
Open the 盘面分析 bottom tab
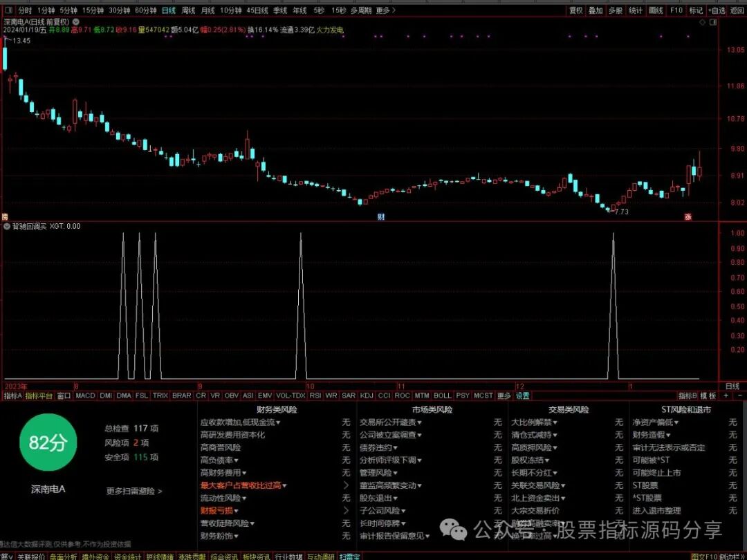[64, 556]
